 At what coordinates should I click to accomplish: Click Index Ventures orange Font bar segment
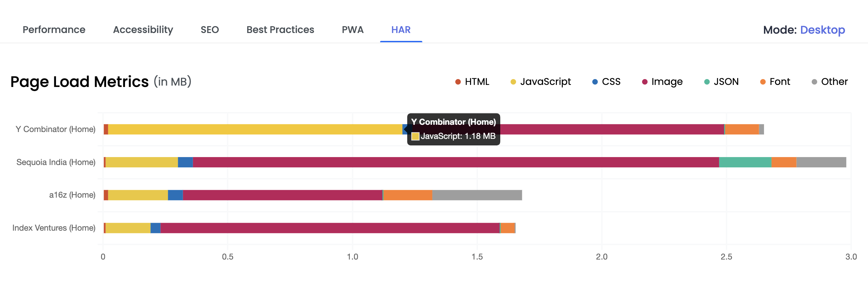508,228
